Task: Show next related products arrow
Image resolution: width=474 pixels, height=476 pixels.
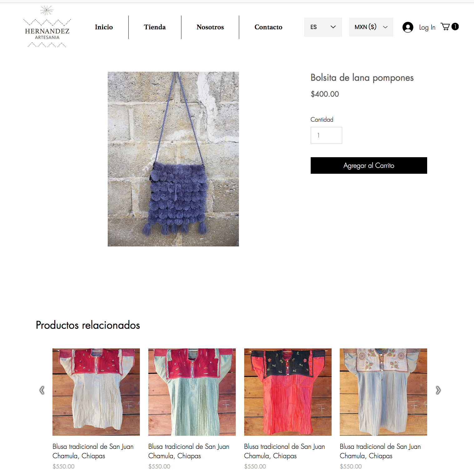Action: tap(438, 390)
